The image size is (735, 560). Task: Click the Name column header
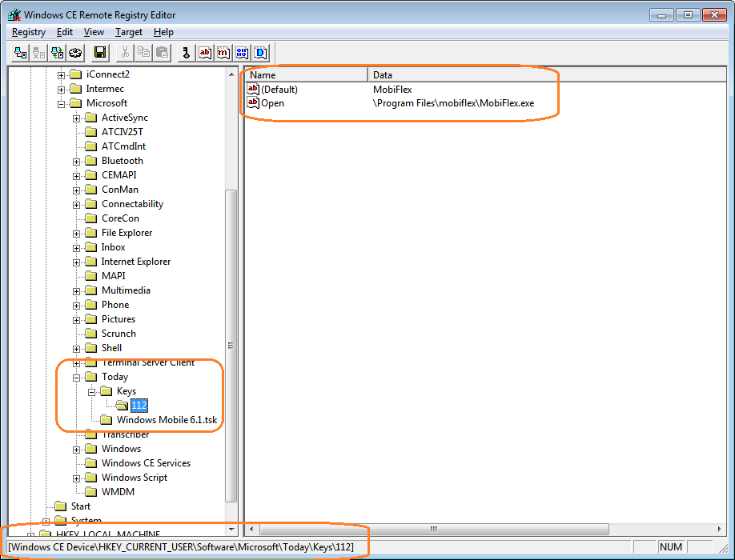coord(307,75)
